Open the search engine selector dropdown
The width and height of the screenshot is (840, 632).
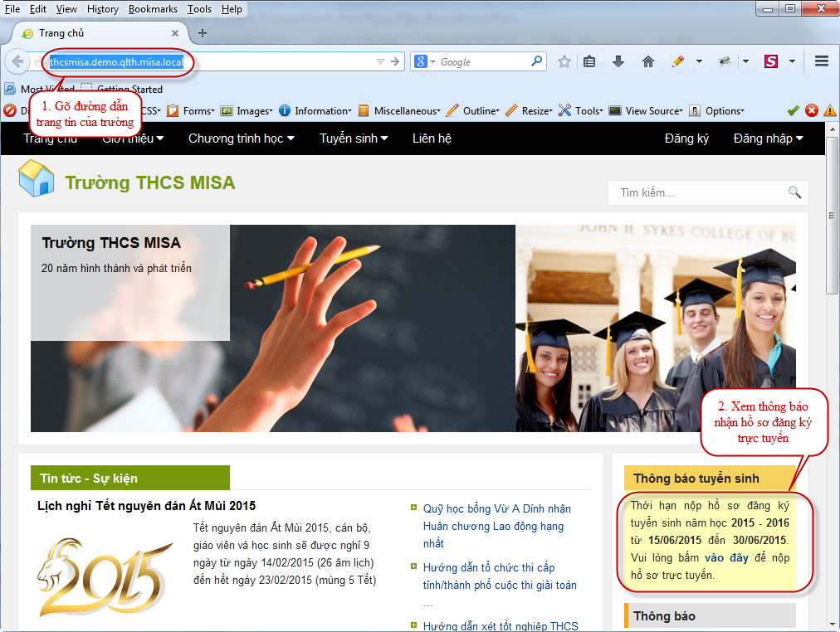tap(425, 61)
